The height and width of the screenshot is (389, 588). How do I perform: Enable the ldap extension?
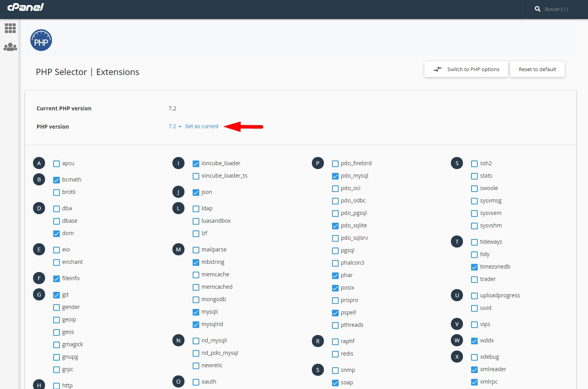click(196, 209)
